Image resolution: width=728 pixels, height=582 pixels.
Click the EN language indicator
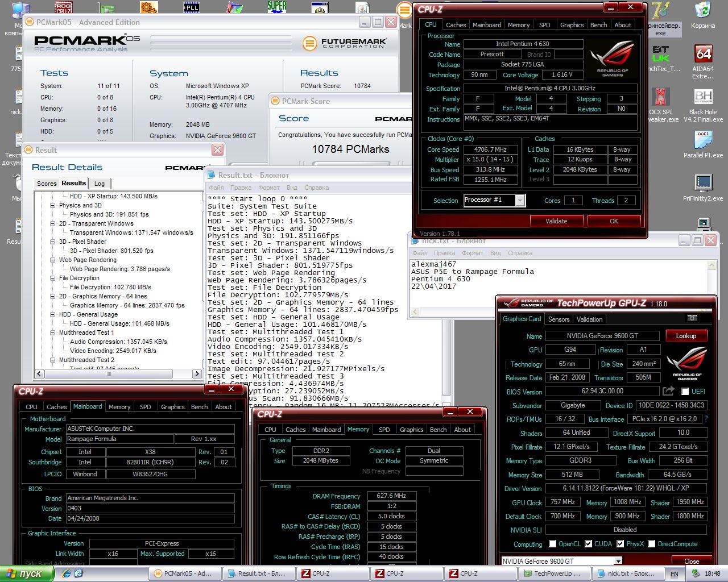(x=675, y=574)
